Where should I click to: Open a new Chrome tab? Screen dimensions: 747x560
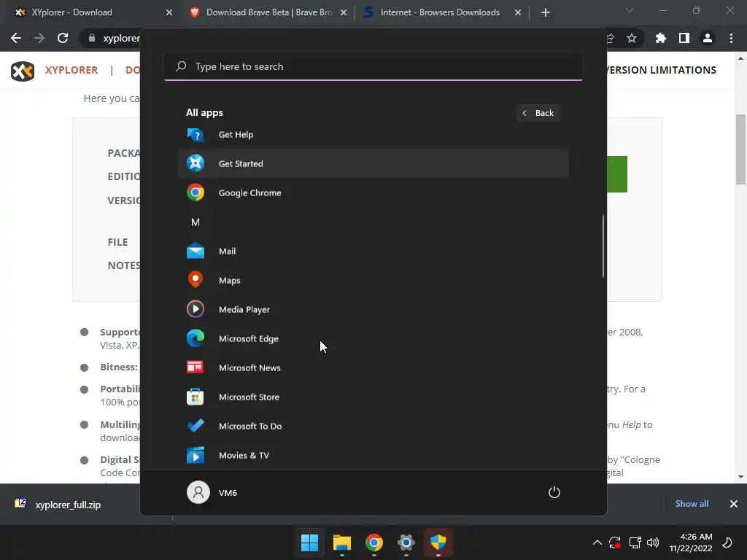point(546,13)
